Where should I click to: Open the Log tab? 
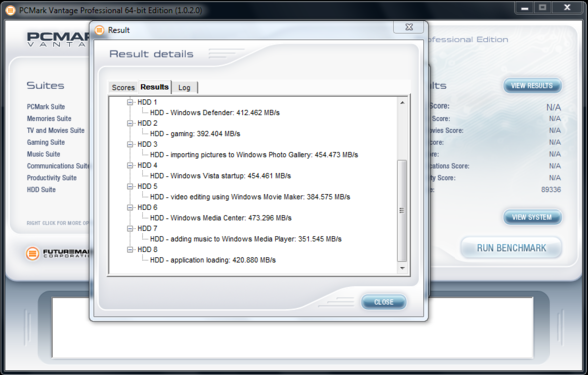184,87
